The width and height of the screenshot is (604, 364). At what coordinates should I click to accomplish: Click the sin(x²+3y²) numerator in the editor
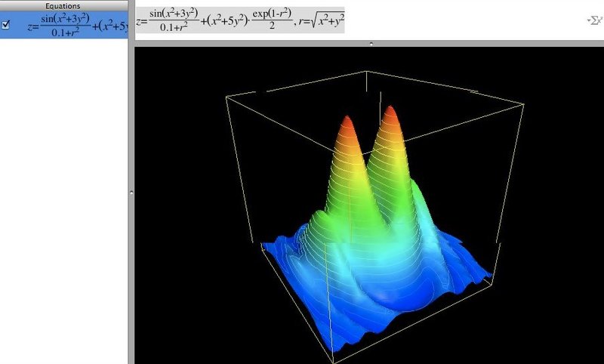tap(173, 12)
